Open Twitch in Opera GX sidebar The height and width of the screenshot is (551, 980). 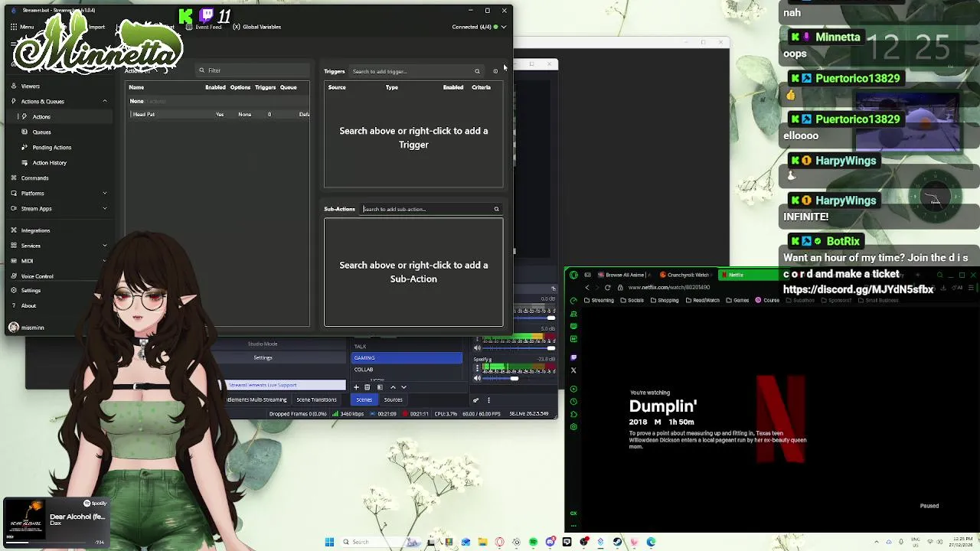coord(573,357)
